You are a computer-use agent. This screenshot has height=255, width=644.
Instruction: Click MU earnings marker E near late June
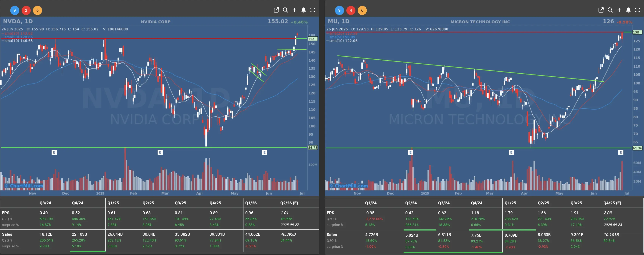pyautogui.click(x=621, y=152)
